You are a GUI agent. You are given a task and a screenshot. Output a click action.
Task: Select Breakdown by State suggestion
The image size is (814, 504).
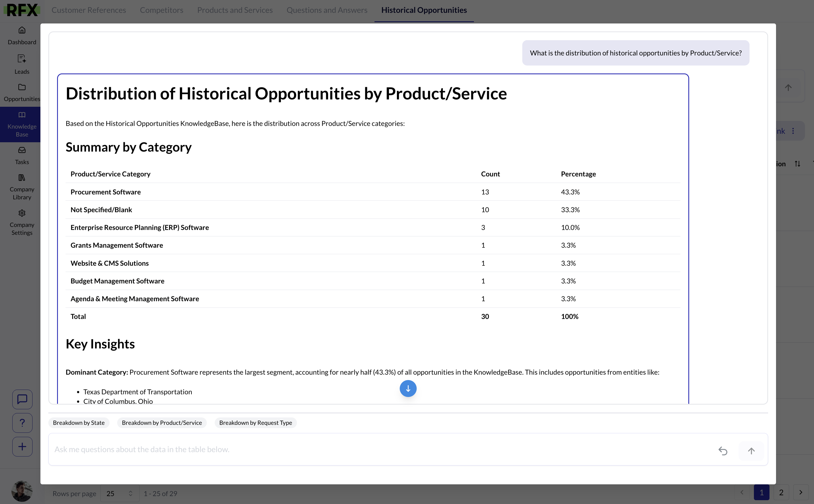tap(79, 423)
